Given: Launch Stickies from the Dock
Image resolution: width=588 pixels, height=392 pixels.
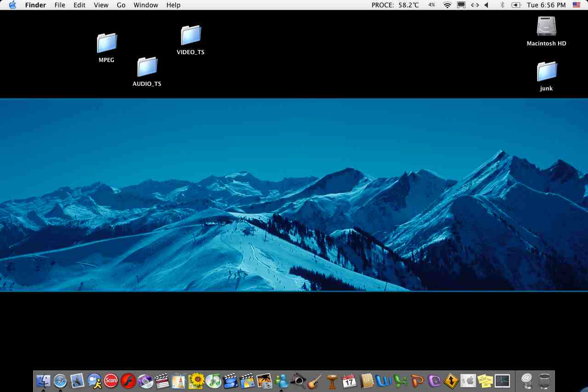Looking at the screenshot, I should (x=485, y=381).
